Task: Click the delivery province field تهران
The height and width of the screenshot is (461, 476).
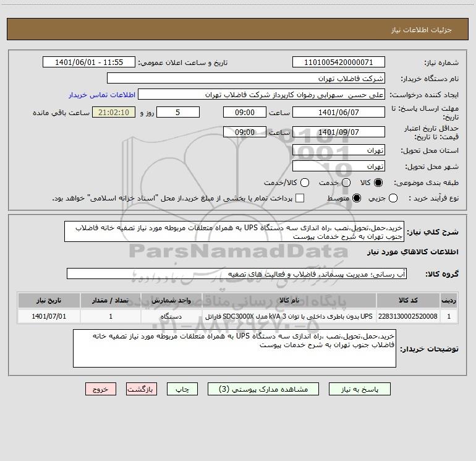Action: [x=339, y=150]
